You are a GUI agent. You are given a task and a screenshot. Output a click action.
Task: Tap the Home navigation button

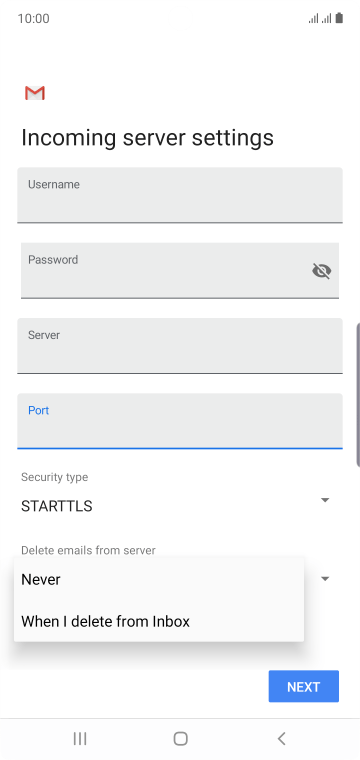[180, 738]
